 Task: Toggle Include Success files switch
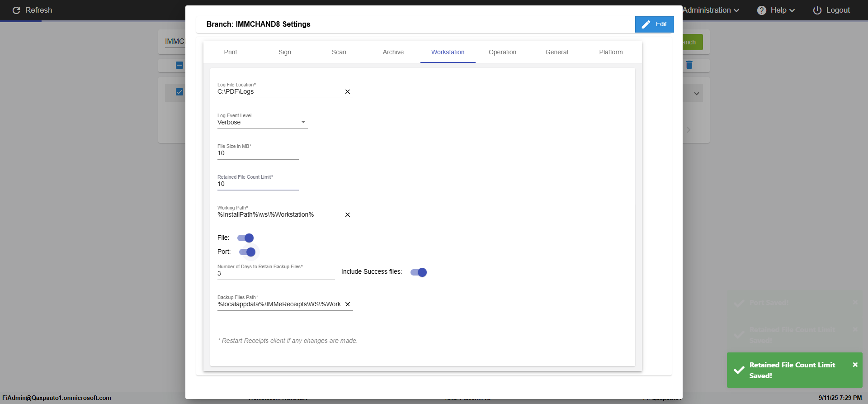point(419,272)
